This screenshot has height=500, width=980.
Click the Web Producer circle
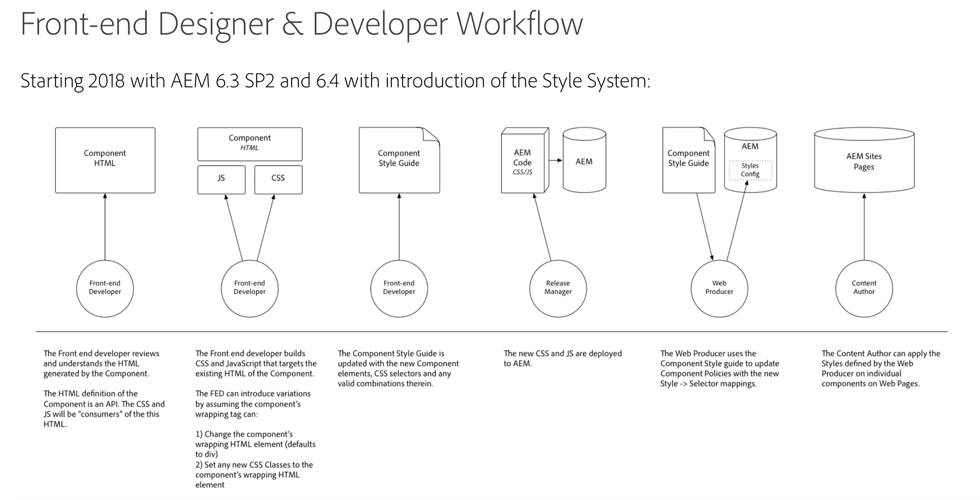719,288
